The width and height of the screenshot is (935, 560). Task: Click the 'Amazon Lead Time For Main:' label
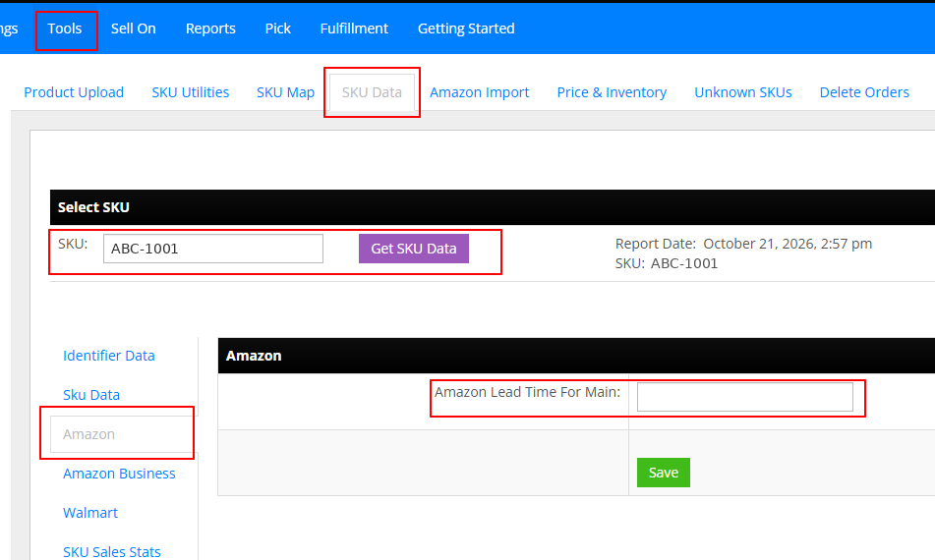coord(528,392)
